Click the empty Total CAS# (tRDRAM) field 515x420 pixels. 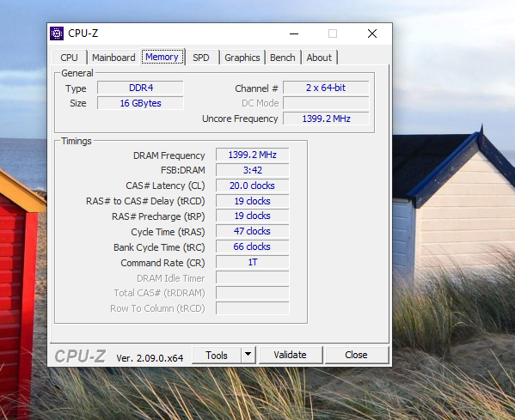[x=253, y=293]
